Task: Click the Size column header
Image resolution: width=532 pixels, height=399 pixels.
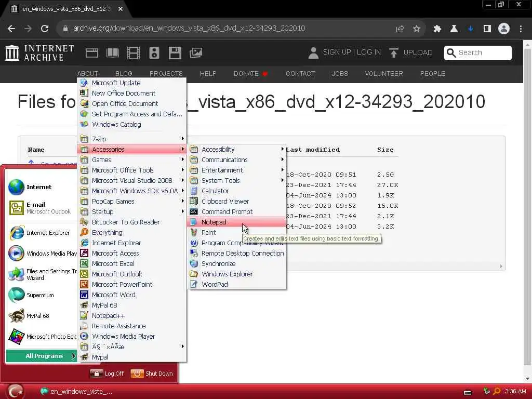Action: (385, 150)
